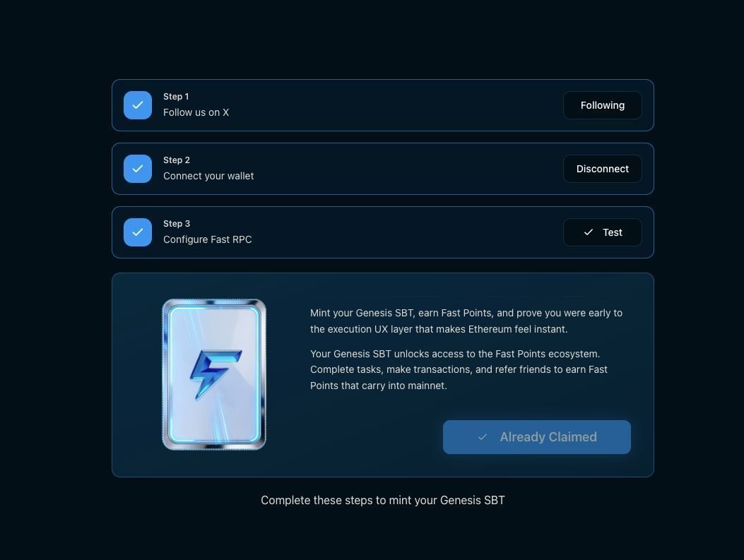Click the Complete these steps footer text

tap(383, 500)
